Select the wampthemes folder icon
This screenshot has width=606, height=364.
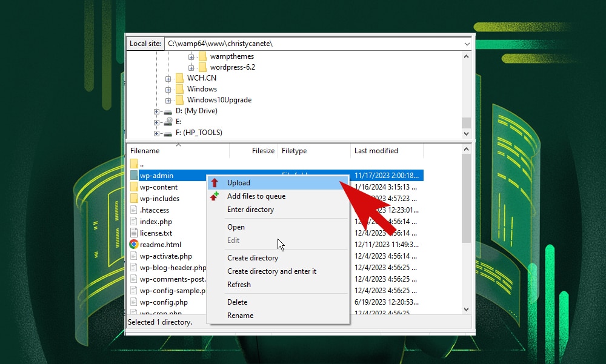point(202,56)
